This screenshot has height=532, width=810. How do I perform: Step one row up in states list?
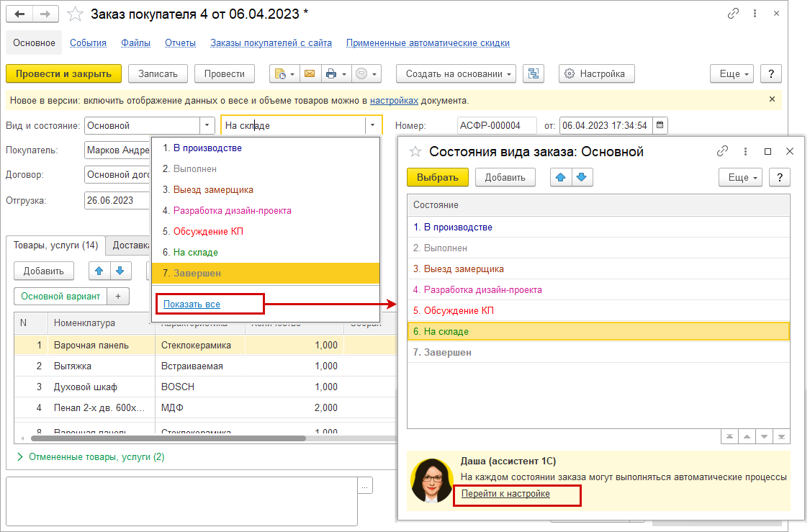[x=747, y=437]
